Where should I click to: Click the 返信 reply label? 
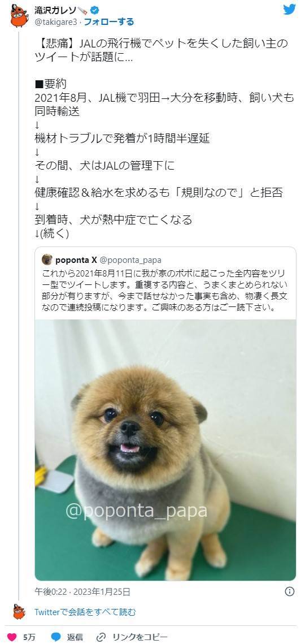pos(75,637)
